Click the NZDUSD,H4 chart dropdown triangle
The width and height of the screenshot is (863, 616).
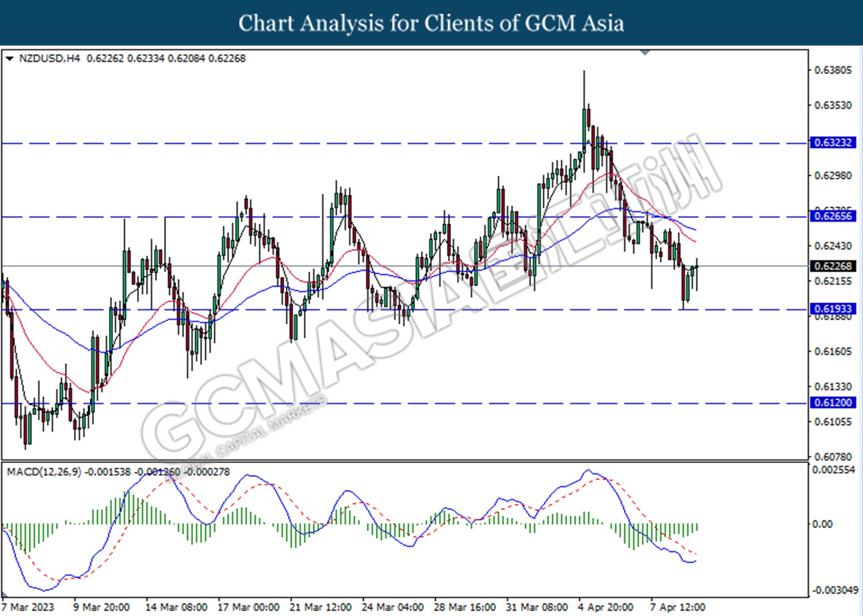(9, 59)
